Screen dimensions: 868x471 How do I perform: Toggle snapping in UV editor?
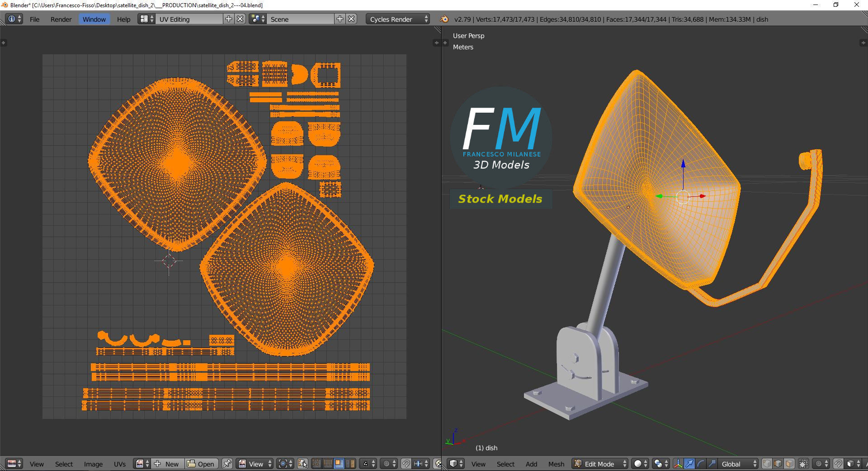(x=406, y=464)
